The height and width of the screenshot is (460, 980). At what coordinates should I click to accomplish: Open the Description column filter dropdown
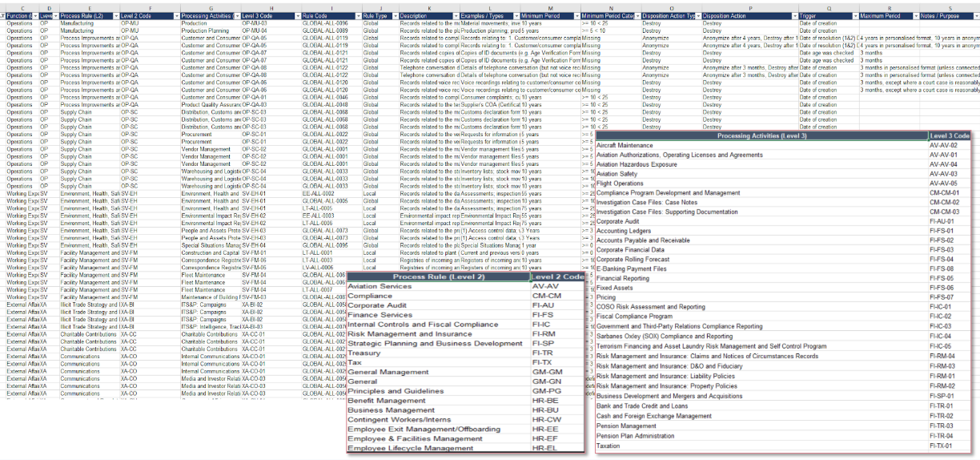coord(456,16)
